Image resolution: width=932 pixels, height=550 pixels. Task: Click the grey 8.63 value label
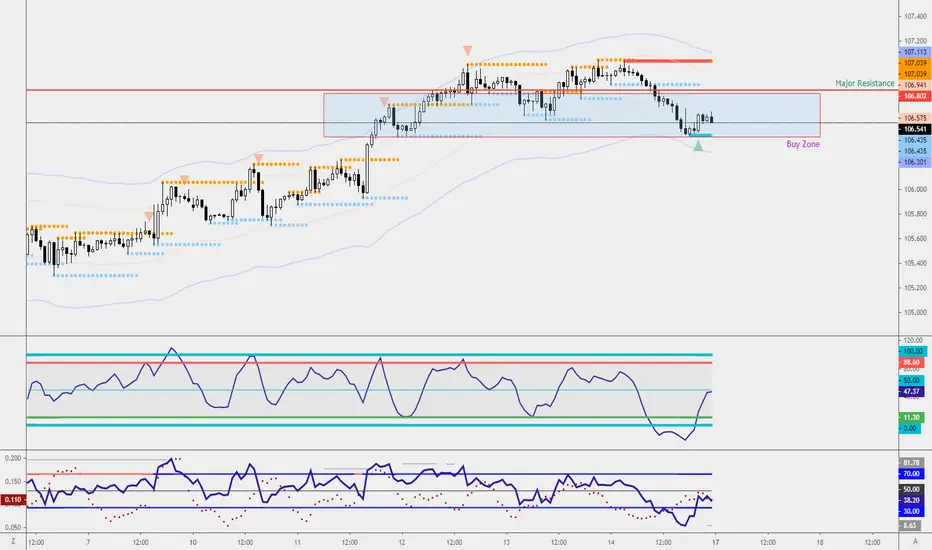[x=910, y=526]
